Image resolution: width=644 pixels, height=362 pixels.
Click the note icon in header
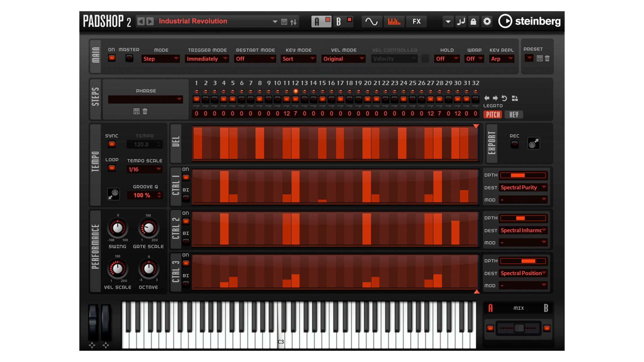click(461, 22)
